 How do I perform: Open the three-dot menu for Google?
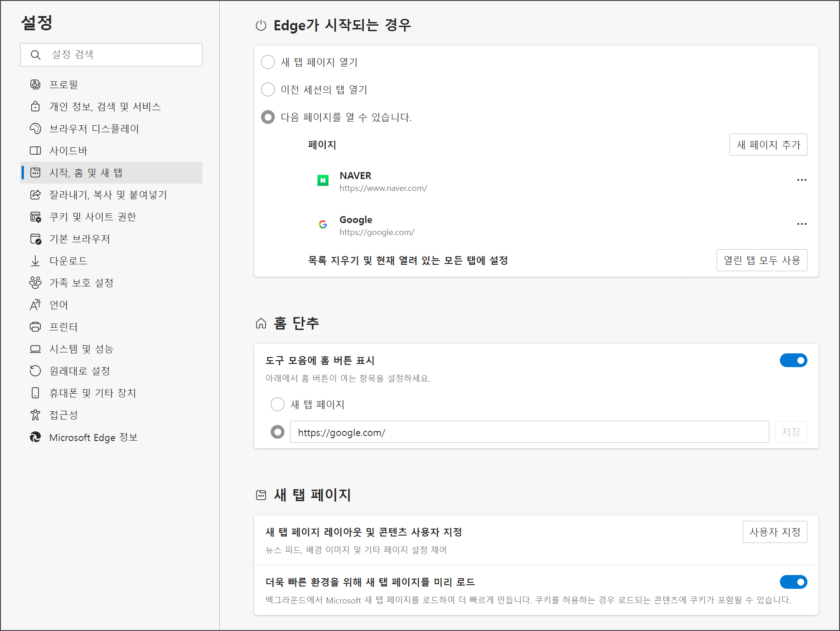point(801,224)
